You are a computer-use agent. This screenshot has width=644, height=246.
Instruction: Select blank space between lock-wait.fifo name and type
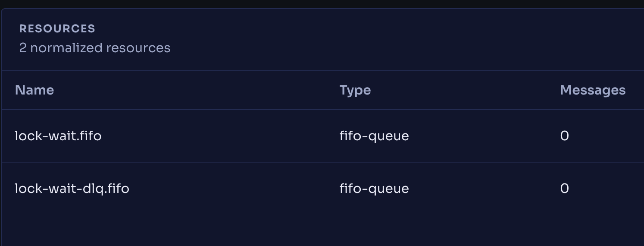[220, 136]
